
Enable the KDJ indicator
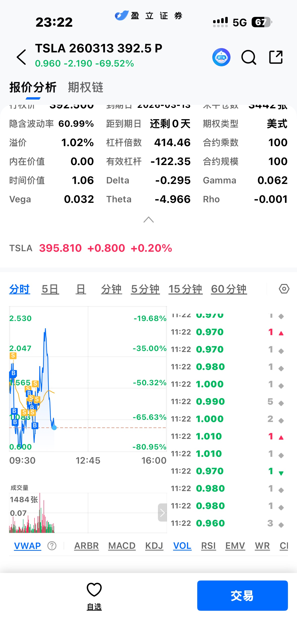click(154, 546)
